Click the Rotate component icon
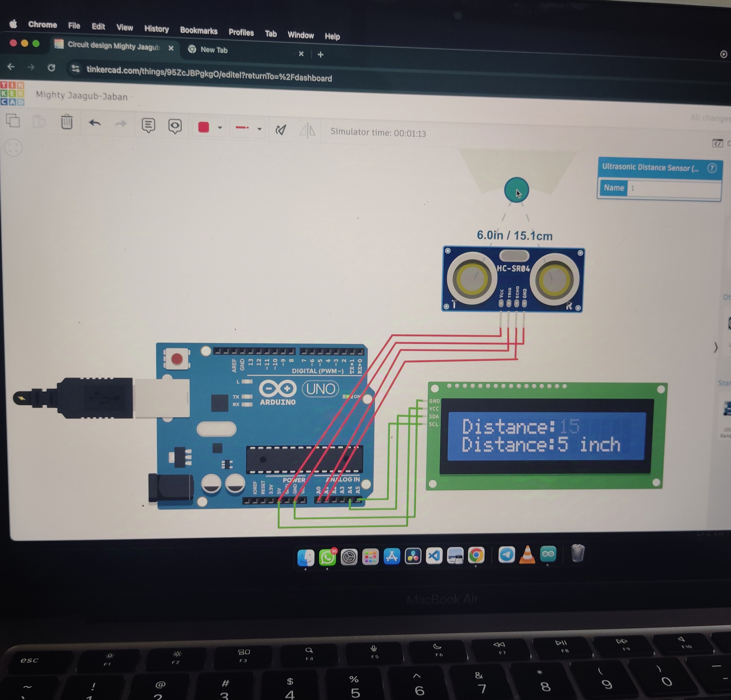 [x=280, y=130]
